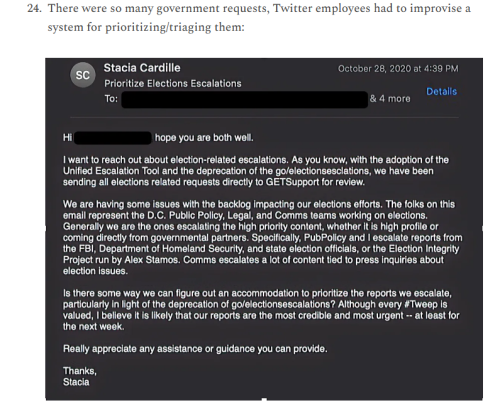Click the 'Thanks,' sign-off line

click(x=80, y=371)
